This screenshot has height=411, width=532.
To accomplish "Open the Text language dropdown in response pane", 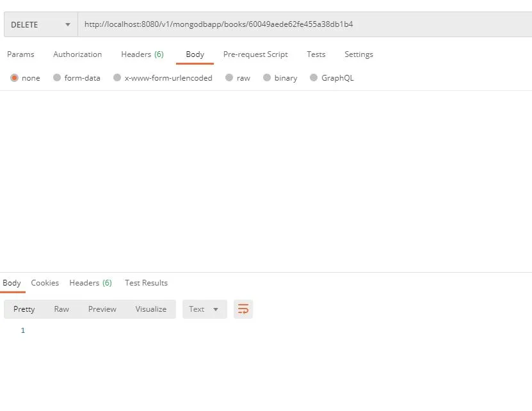I will tap(204, 309).
